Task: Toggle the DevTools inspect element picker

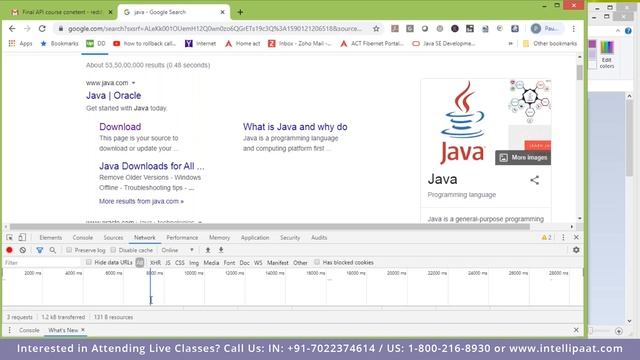Action: pyautogui.click(x=9, y=237)
